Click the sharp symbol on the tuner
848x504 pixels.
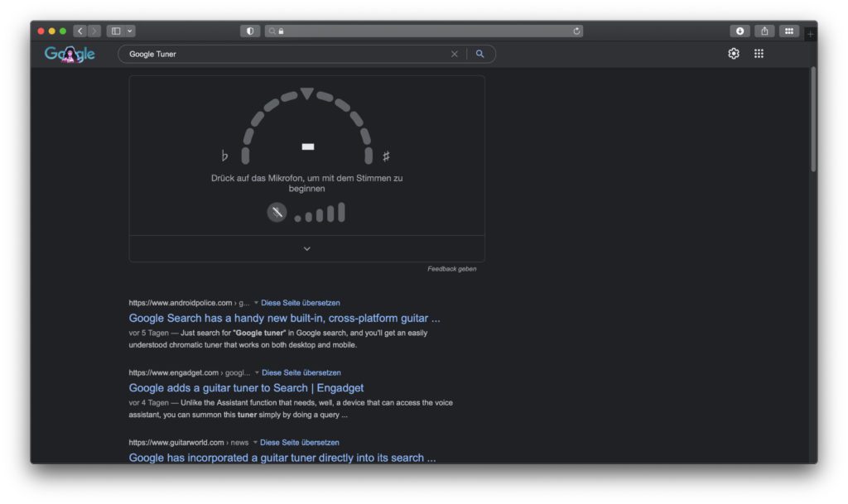pos(386,156)
